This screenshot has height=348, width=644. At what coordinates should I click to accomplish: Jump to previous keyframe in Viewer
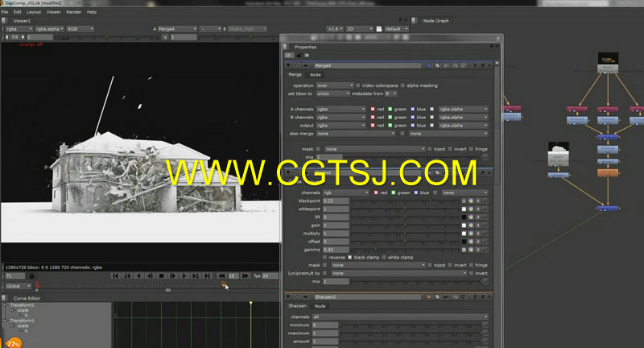(127, 275)
